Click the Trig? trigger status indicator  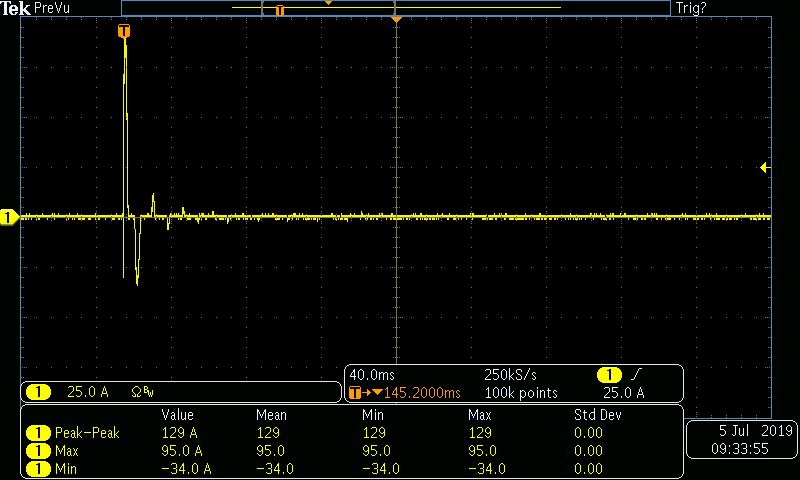[x=693, y=8]
